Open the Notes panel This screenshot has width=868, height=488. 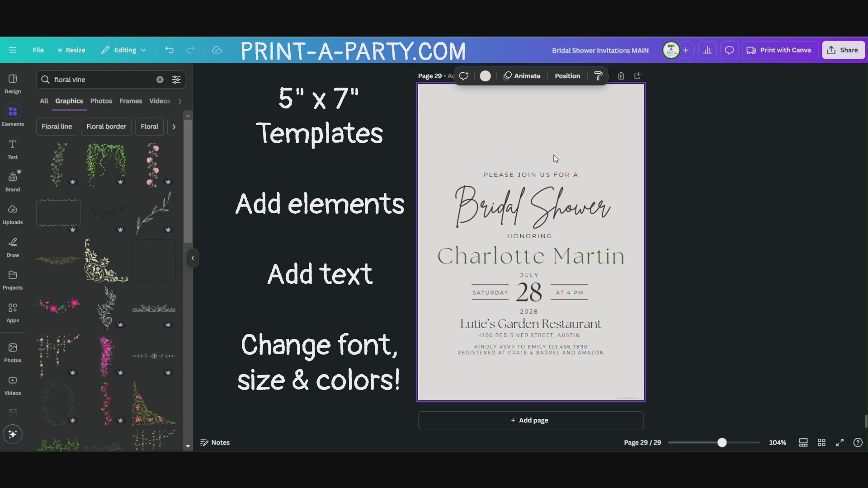[215, 443]
